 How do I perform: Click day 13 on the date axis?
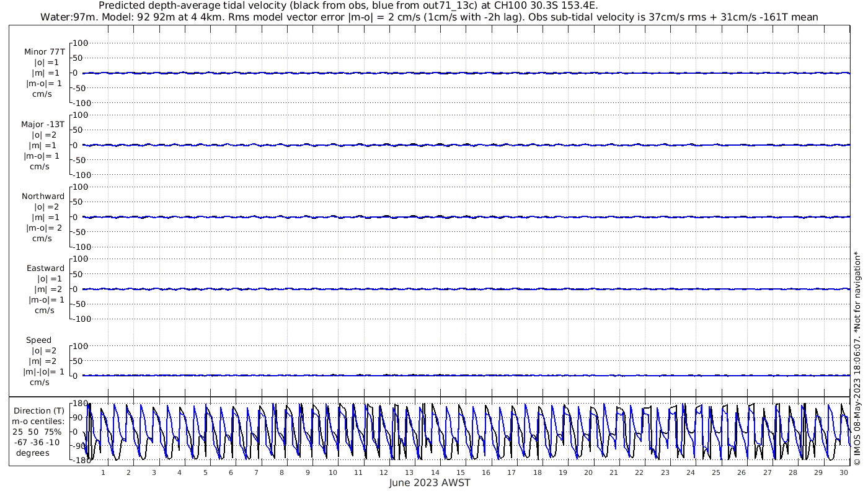[x=410, y=472]
